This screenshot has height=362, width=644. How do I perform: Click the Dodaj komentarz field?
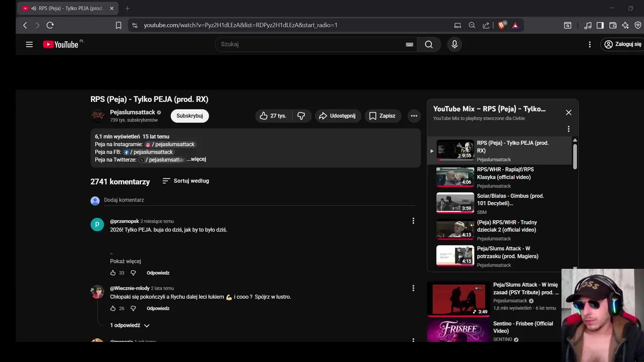259,200
